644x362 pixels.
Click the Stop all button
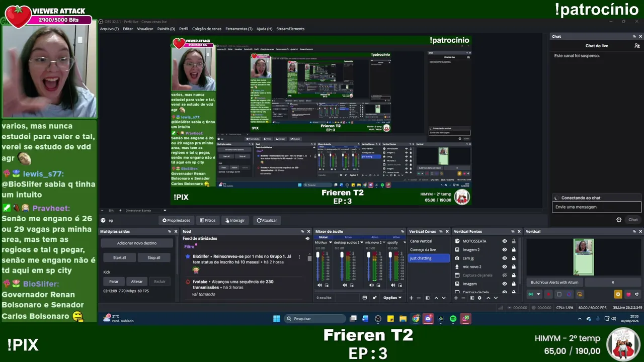pos(154,257)
